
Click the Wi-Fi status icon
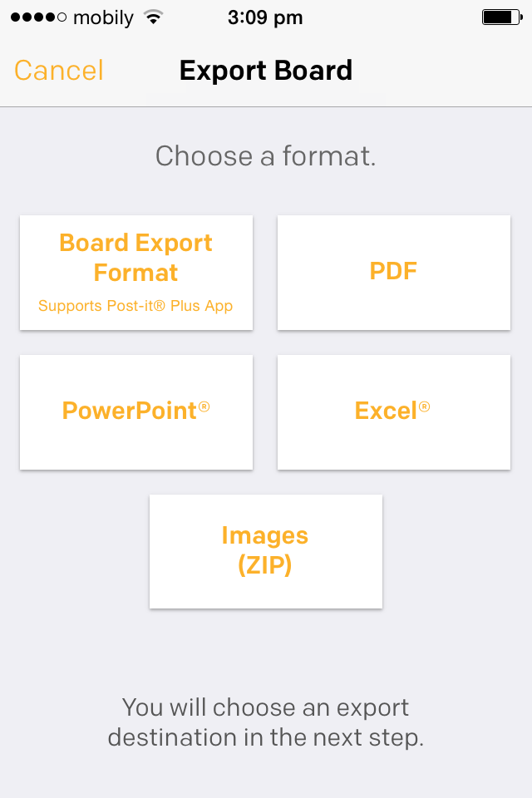click(x=152, y=17)
